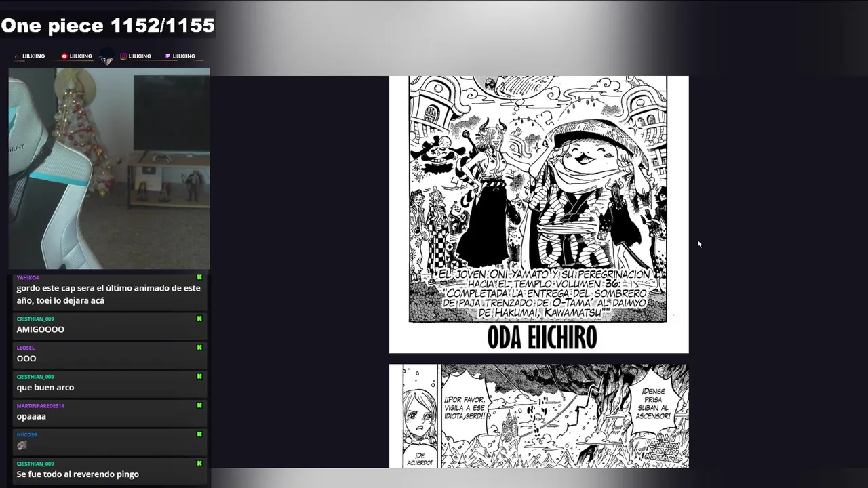Click the YouTube handle text LIILKIING

81,56
